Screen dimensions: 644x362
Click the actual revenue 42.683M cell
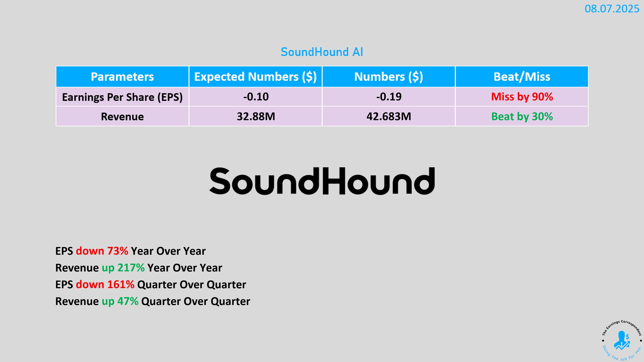coord(389,117)
